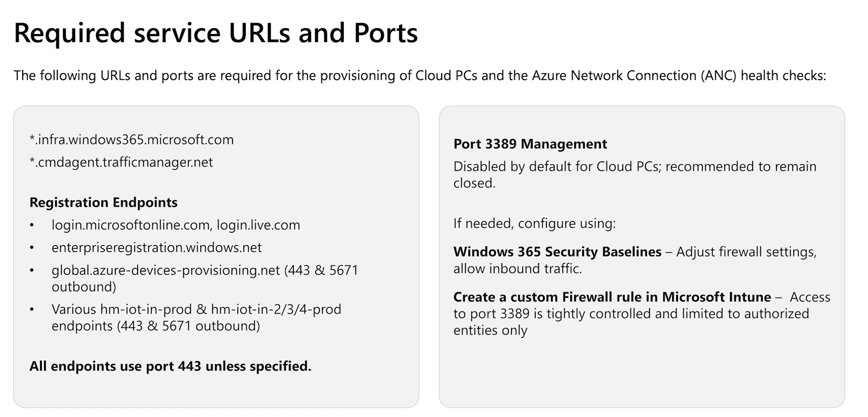Click 'Windows 365 Security Baselines' bold text

(x=557, y=252)
